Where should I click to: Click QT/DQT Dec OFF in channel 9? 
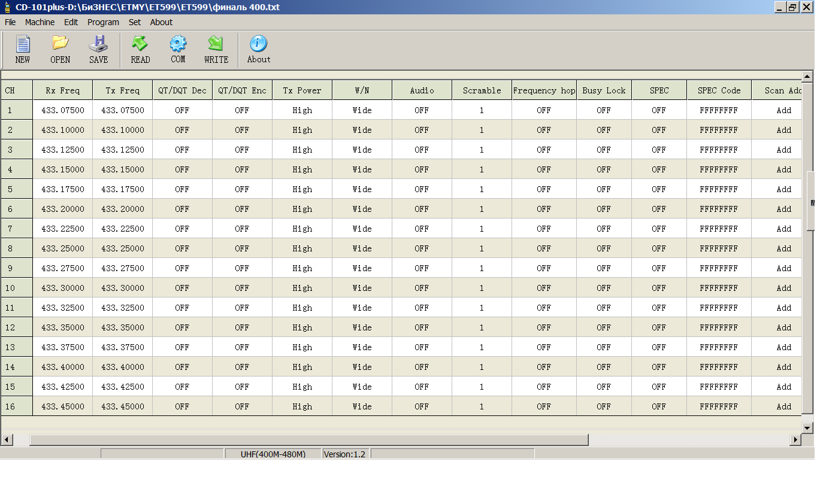pyautogui.click(x=183, y=268)
